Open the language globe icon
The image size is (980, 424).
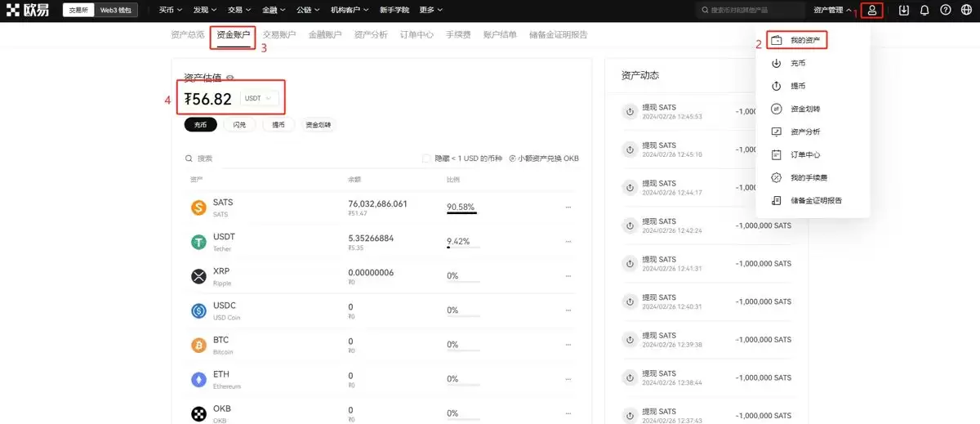(967, 11)
